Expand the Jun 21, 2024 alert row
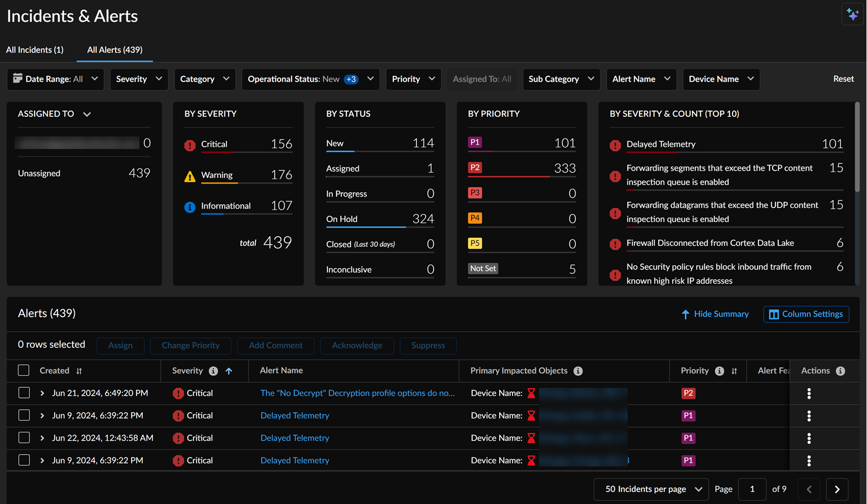867x504 pixels. (42, 394)
